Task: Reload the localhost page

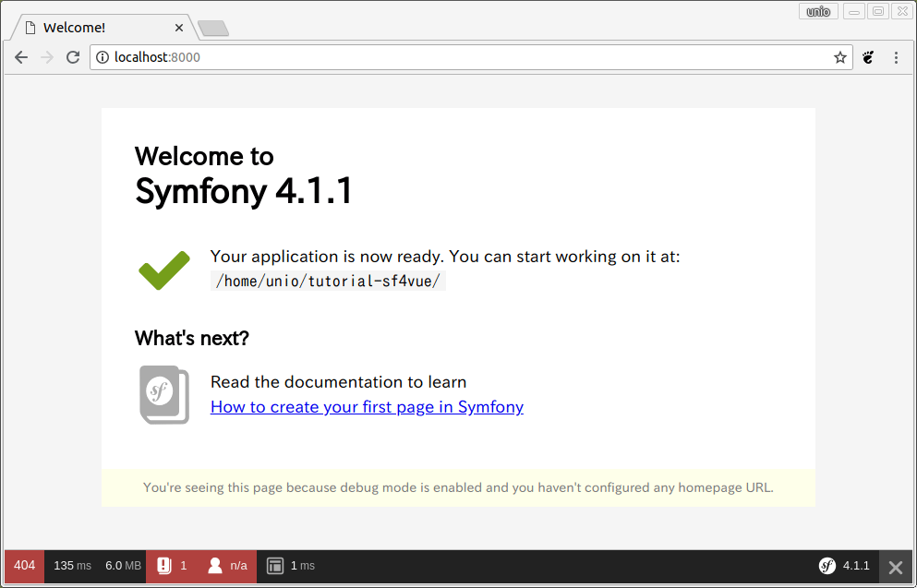Action: point(73,57)
